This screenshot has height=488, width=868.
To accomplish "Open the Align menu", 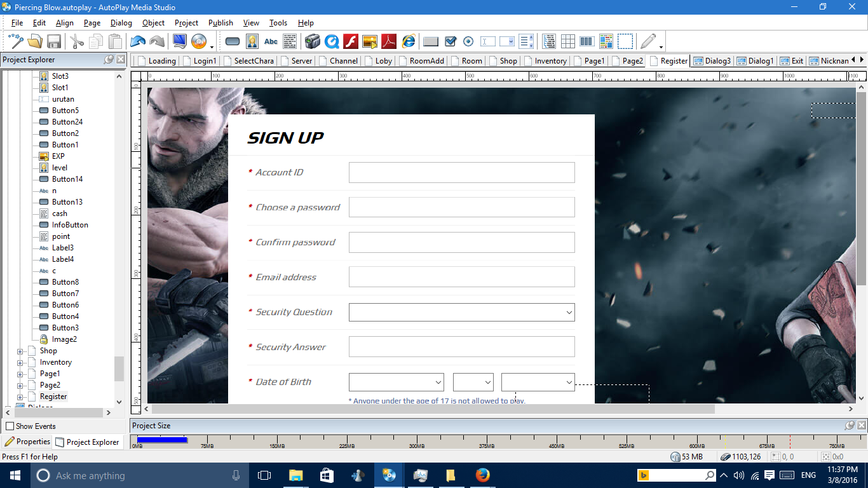I will [x=65, y=23].
